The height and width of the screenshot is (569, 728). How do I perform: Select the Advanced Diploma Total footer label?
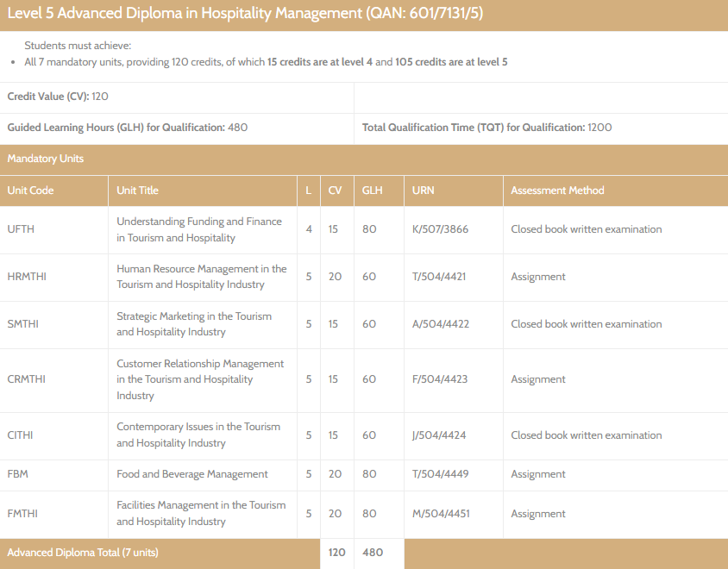83,552
